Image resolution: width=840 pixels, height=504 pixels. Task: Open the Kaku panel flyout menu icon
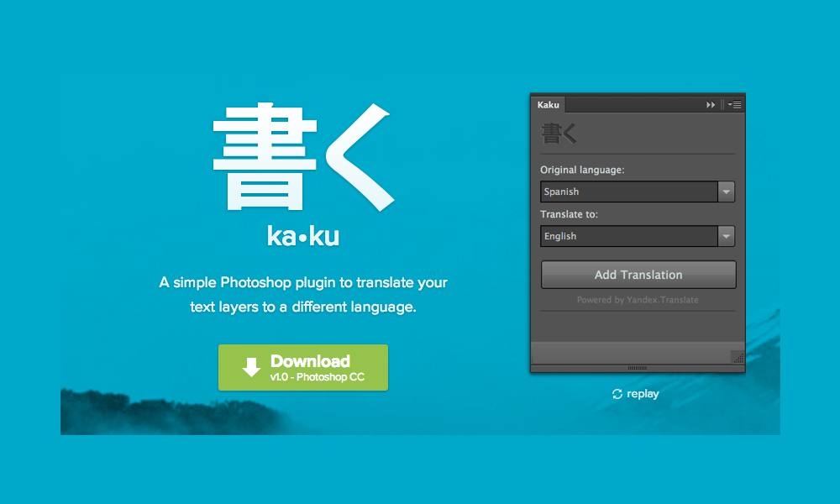(x=734, y=104)
